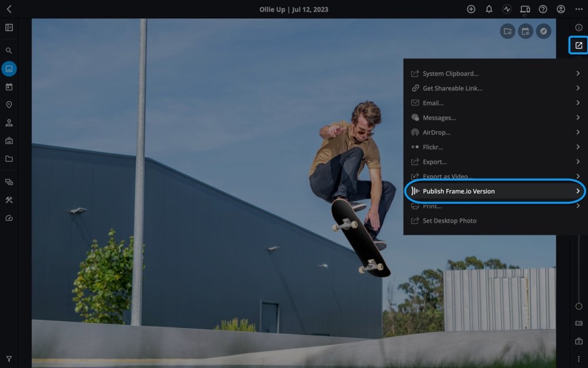Click the share export icon on the right edge
Image resolution: width=588 pixels, height=368 pixels.
[x=579, y=45]
